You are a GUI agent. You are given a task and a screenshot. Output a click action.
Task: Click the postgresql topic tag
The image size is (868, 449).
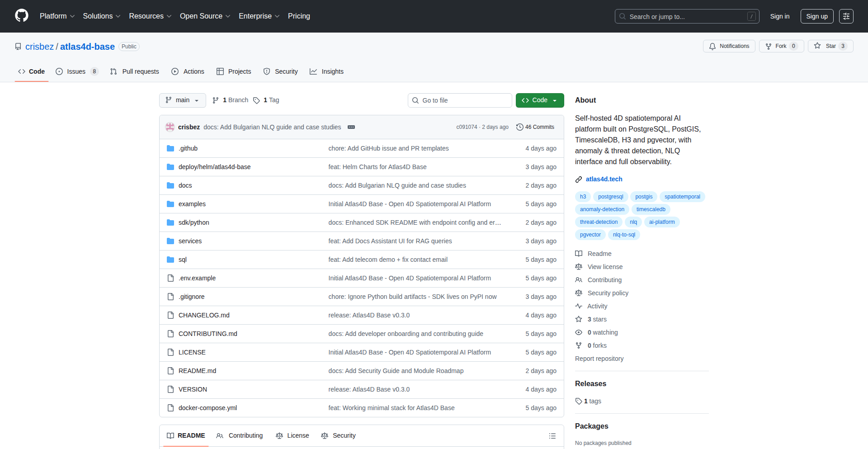pos(611,197)
